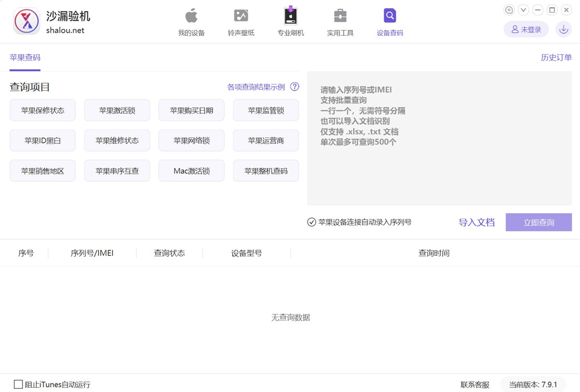
Task: Enable 阻止iTunes自动运行 checkbox
Action: point(18,384)
